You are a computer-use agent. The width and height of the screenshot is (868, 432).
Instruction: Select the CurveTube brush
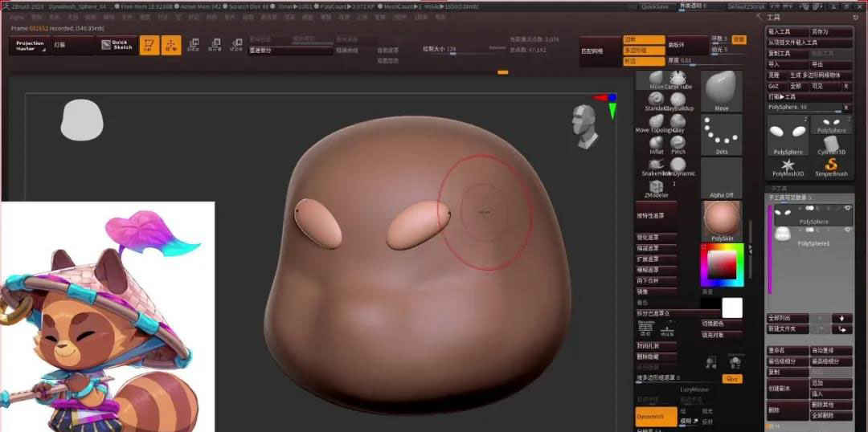pyautogui.click(x=678, y=80)
